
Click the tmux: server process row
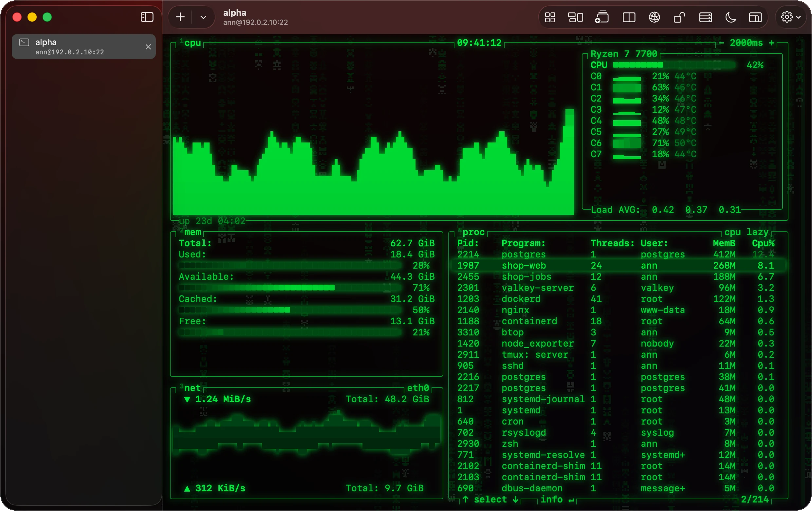pyautogui.click(x=618, y=354)
